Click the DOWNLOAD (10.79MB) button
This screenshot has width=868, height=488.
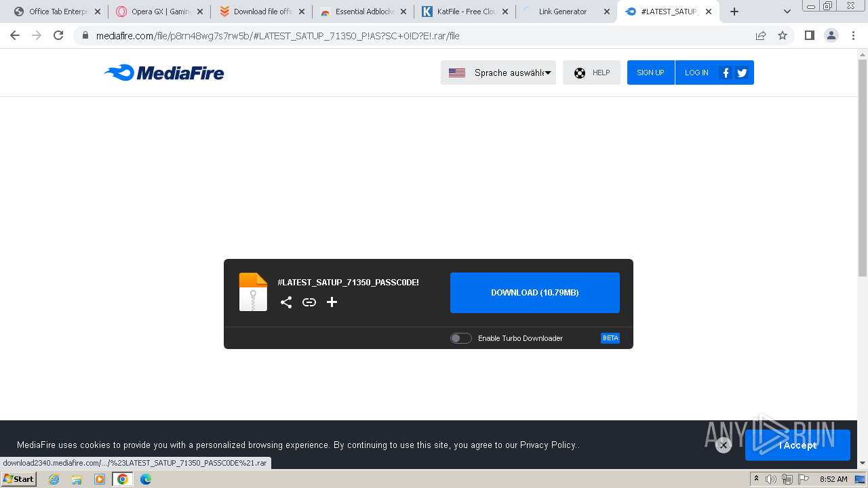(535, 293)
